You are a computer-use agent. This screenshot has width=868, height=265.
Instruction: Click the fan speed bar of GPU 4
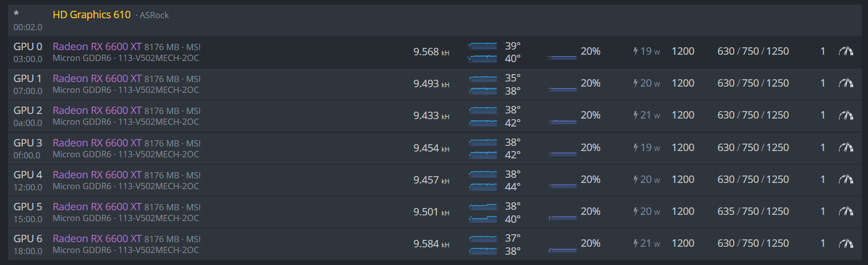(562, 185)
